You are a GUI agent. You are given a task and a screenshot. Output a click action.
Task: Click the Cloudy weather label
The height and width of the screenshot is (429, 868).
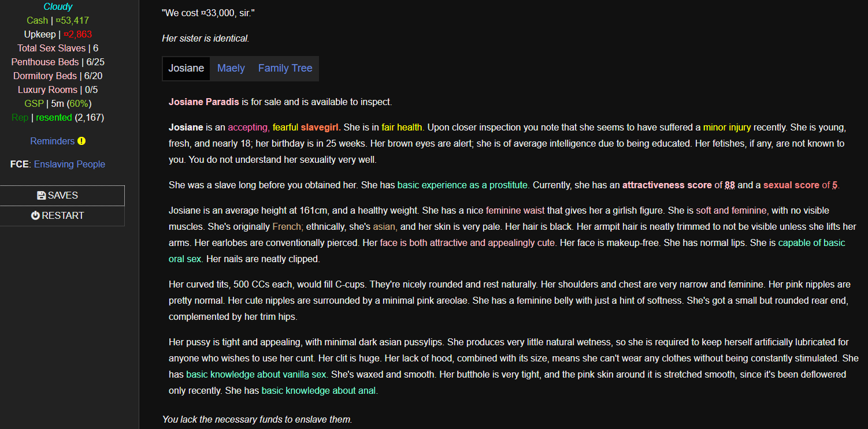click(58, 7)
